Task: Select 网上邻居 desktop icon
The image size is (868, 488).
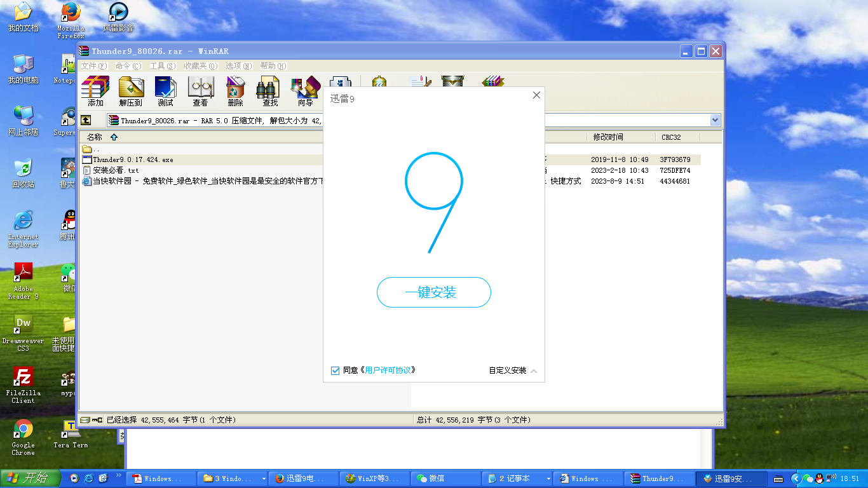Action: coord(23,121)
